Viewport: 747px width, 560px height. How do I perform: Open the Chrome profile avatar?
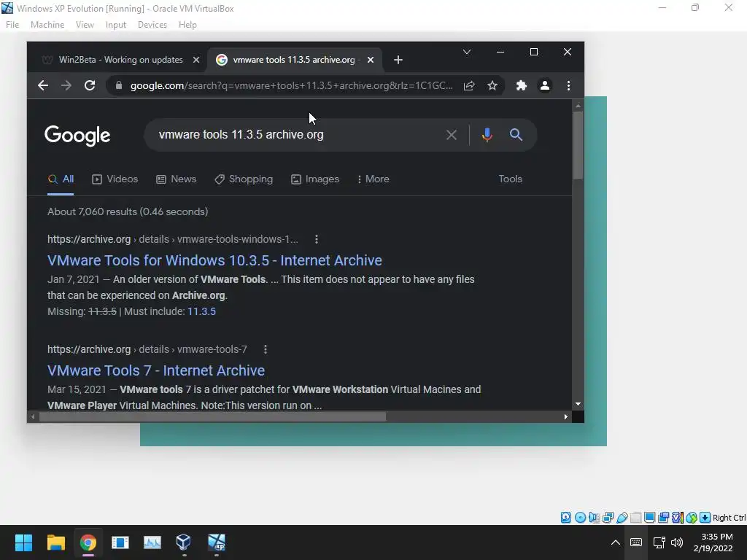pyautogui.click(x=544, y=85)
